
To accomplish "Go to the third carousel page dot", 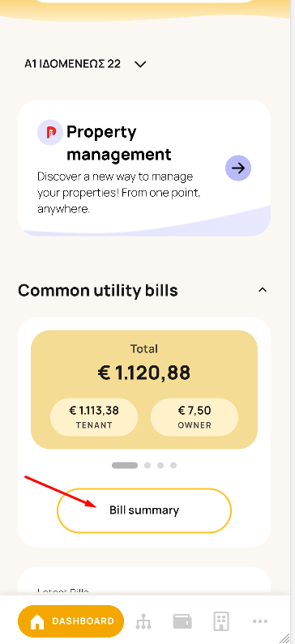I will coord(160,465).
